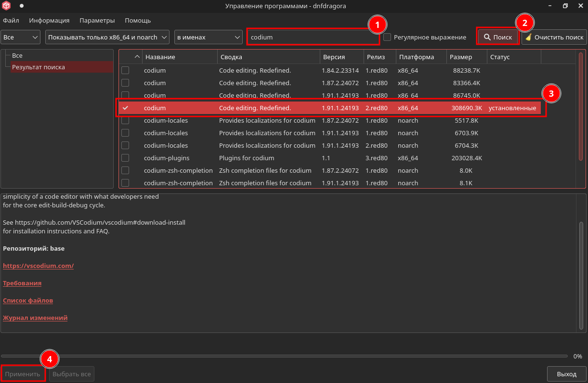Select 'Результат поиска' in left tree
588x383 pixels.
[39, 67]
